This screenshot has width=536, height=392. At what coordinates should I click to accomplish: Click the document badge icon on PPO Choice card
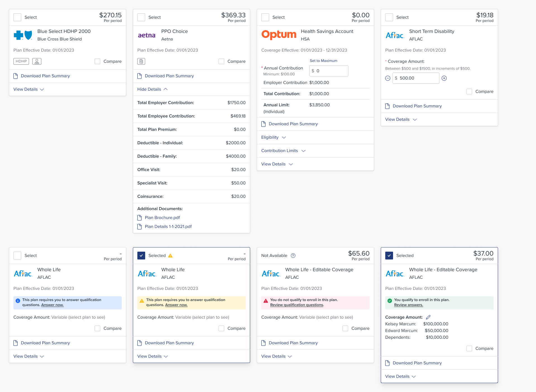(141, 61)
